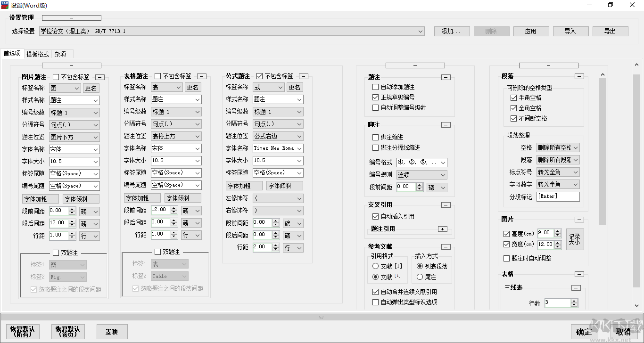Image resolution: width=644 pixels, height=343 pixels.
Task: Apply bold to 图片题注 font via 字体加粗
Action: [x=40, y=198]
